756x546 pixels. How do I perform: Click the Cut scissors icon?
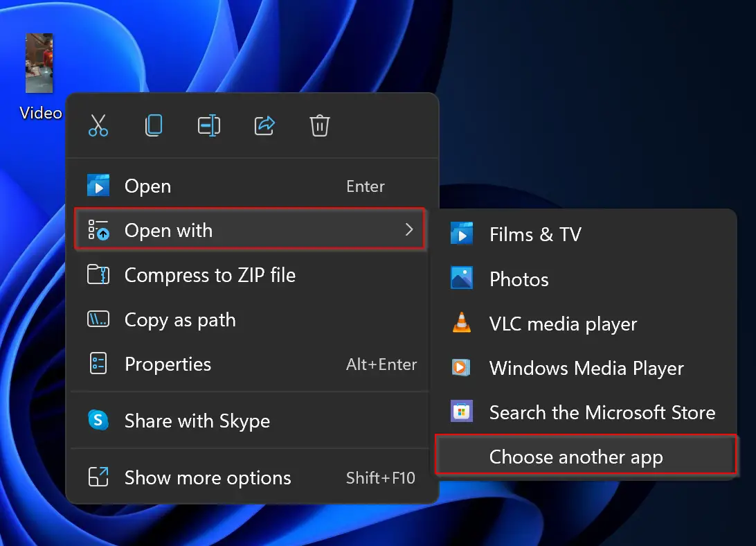(98, 125)
